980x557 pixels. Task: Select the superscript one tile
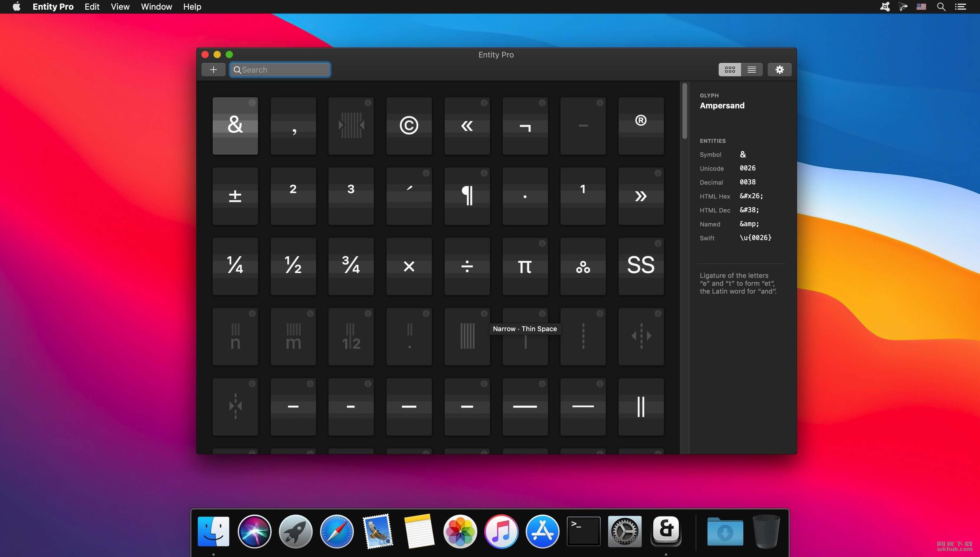point(583,196)
